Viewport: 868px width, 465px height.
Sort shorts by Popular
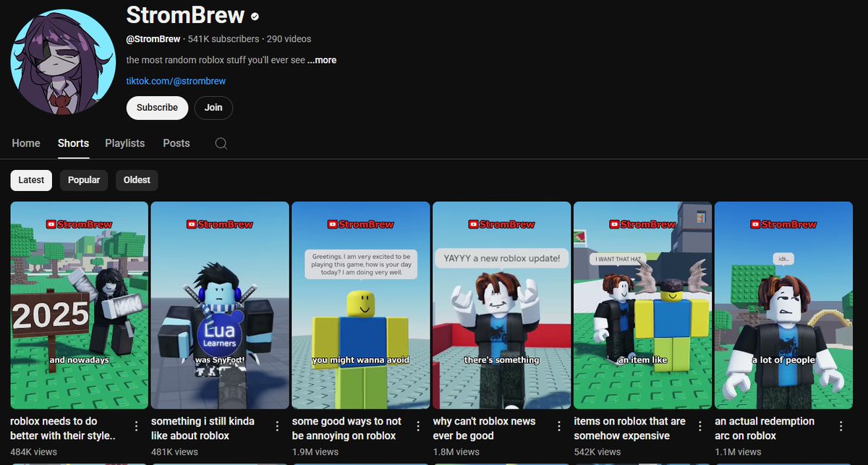[84, 180]
